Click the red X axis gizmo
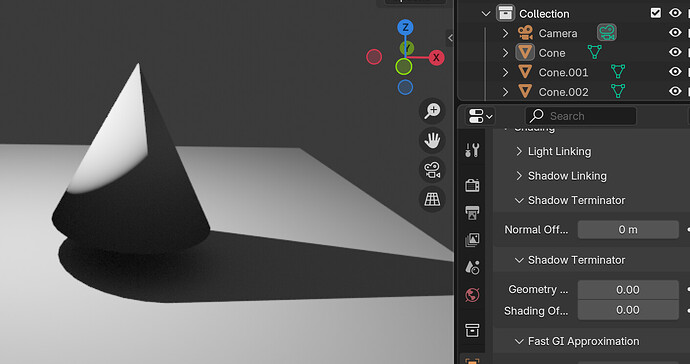690x364 pixels. coord(436,57)
